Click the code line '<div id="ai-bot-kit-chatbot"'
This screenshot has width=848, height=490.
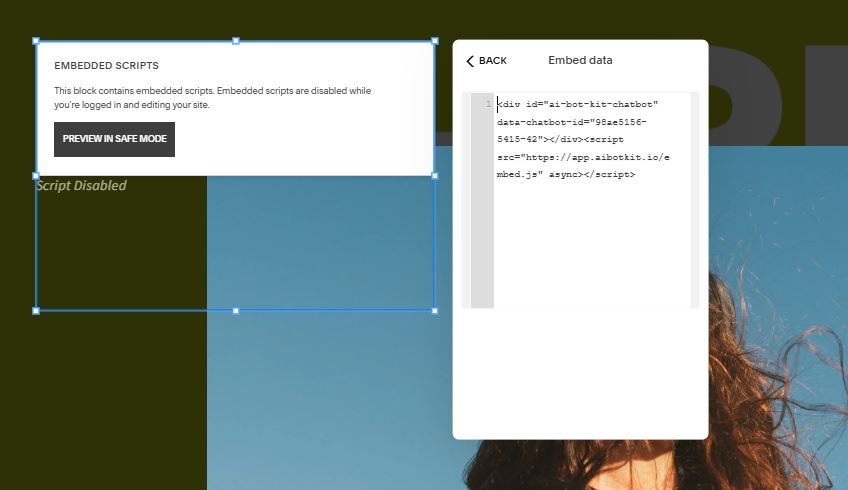[x=577, y=104]
